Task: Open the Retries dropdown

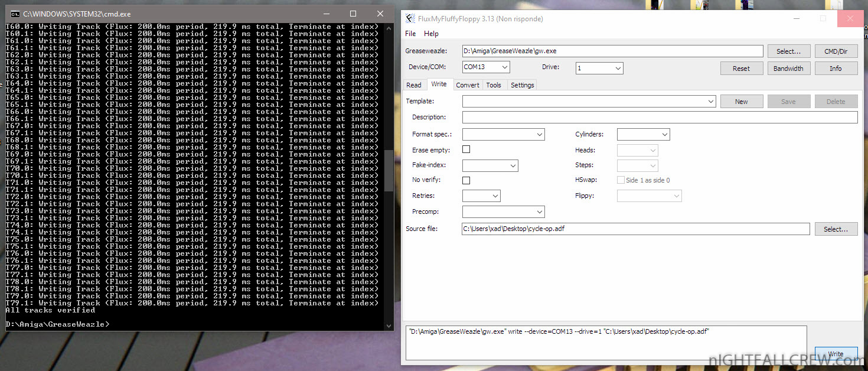Action: click(x=481, y=196)
